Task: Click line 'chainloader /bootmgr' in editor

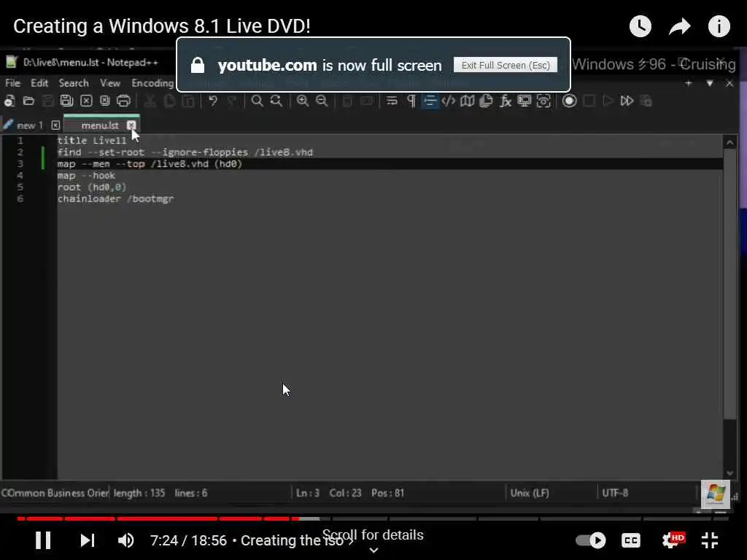Action: click(x=116, y=198)
